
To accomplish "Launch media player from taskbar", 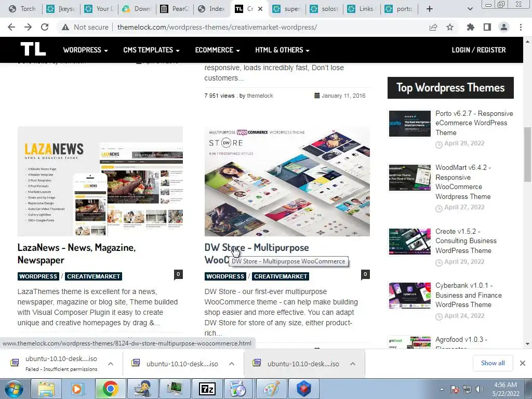I will pyautogui.click(x=77, y=389).
